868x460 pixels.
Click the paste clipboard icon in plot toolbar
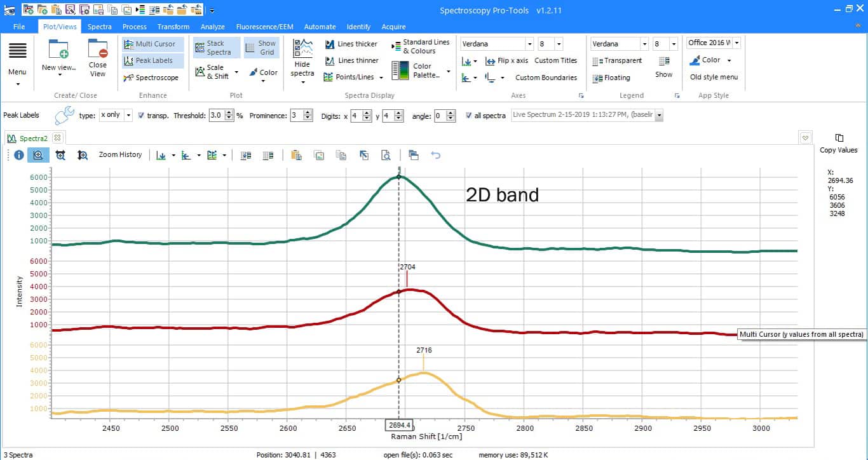pyautogui.click(x=295, y=155)
